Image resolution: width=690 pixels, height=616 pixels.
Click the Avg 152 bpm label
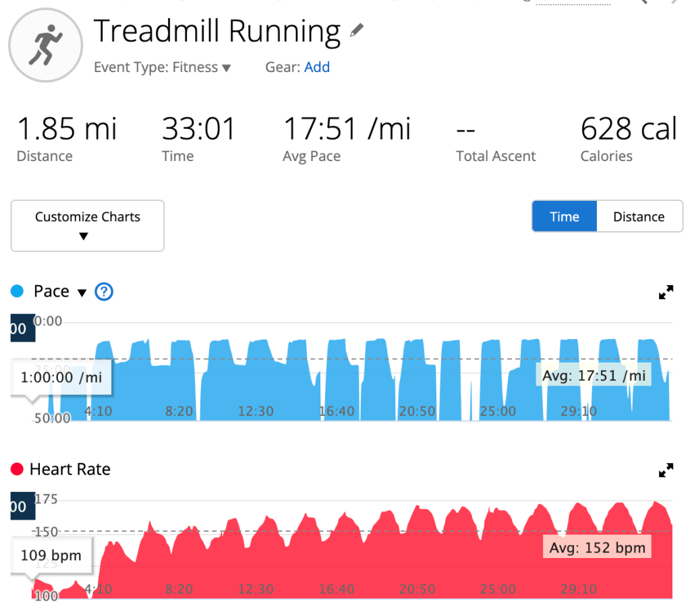597,547
